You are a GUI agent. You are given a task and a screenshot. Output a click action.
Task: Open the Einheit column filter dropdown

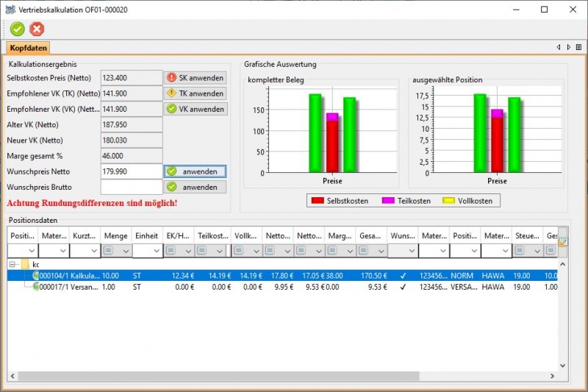pyautogui.click(x=157, y=251)
